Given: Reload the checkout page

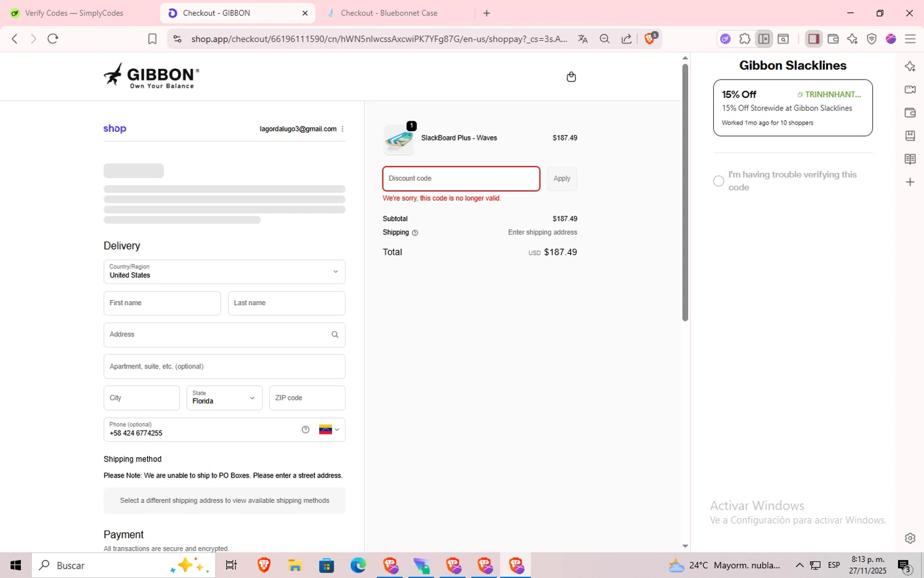Looking at the screenshot, I should [53, 39].
